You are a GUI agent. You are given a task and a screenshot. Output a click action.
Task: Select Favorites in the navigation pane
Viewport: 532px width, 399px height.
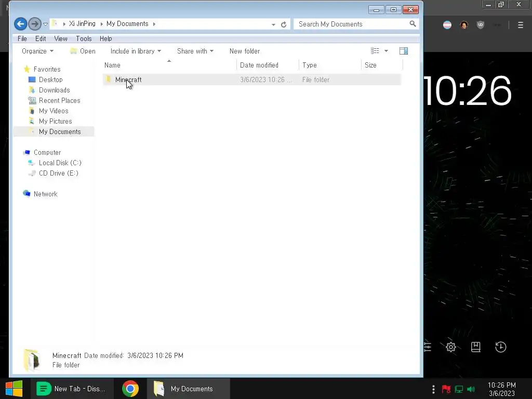(x=47, y=69)
